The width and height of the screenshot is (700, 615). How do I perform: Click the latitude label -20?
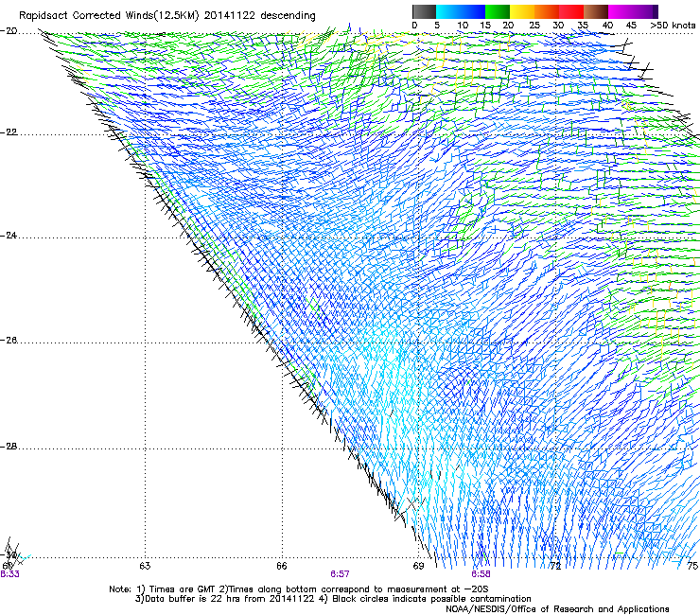pos(9,31)
